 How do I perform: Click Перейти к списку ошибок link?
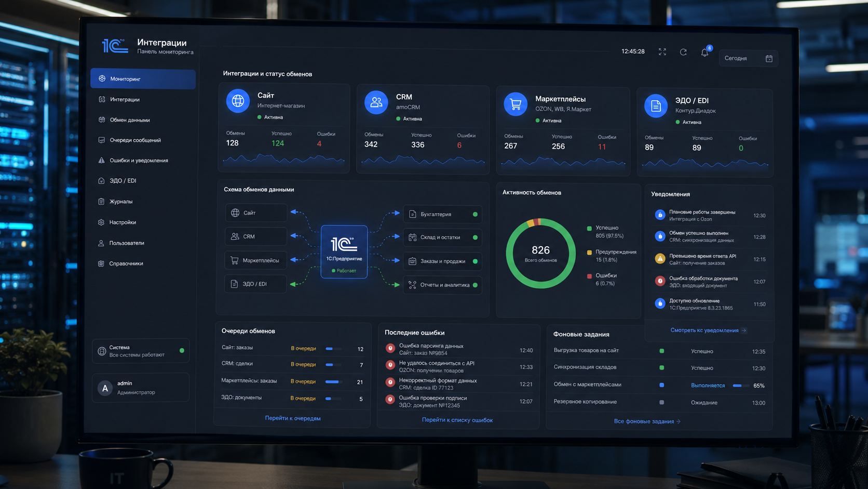coord(457,420)
